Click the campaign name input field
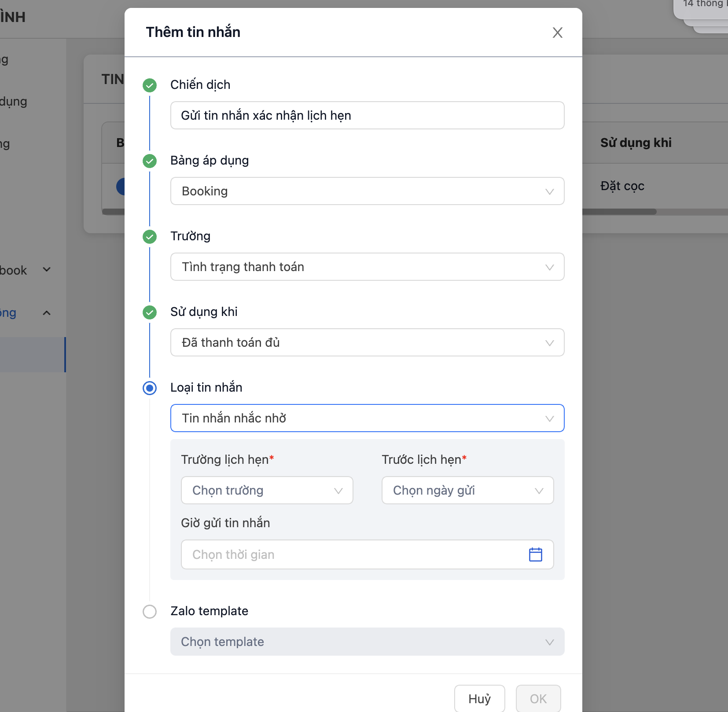 point(367,115)
